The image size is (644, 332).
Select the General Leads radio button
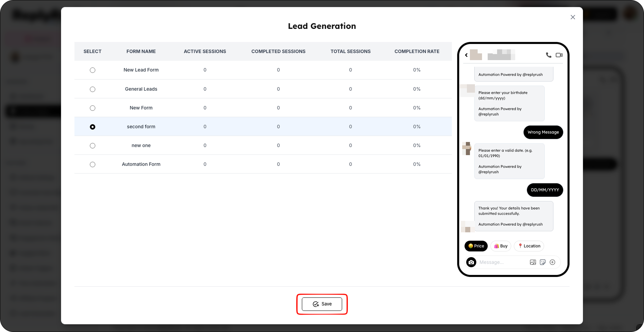93,89
